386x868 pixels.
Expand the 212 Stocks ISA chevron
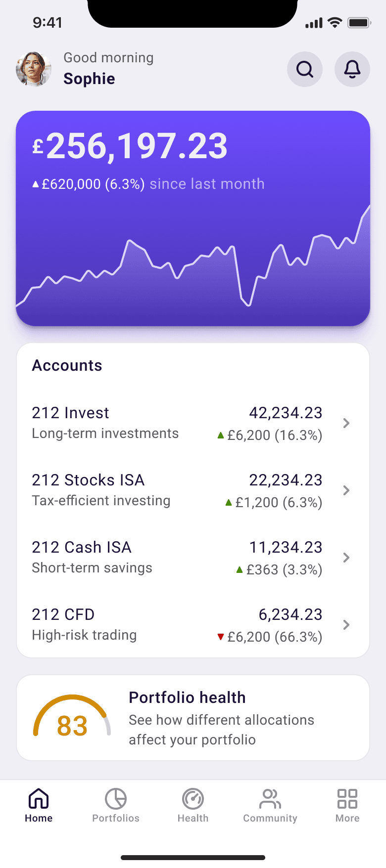[x=346, y=490]
